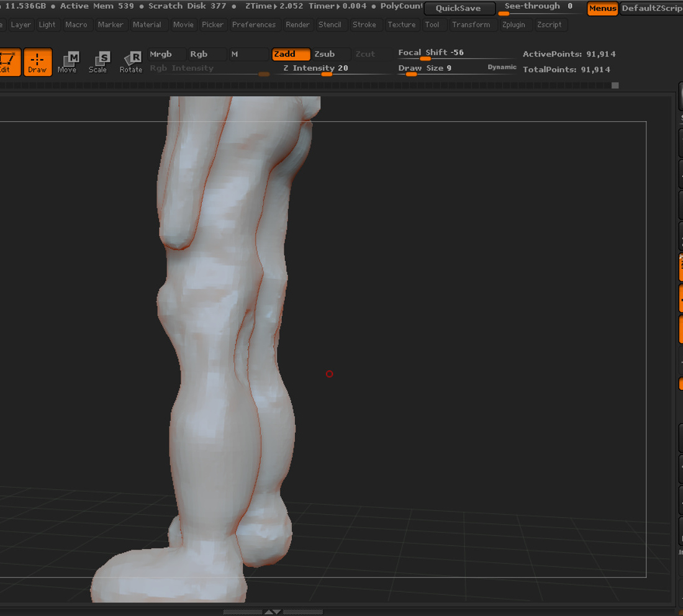683x616 pixels.
Task: Select the Scale tool icon
Action: 98,62
